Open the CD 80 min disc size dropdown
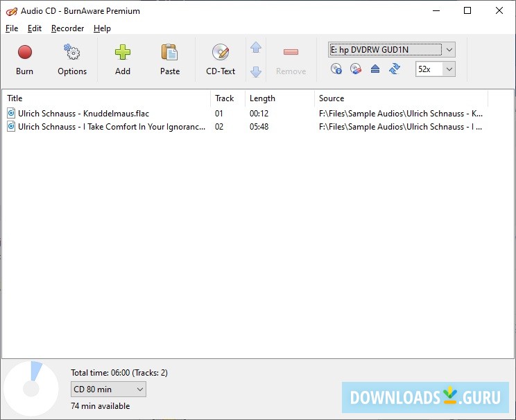This screenshot has height=420, width=516. (108, 389)
